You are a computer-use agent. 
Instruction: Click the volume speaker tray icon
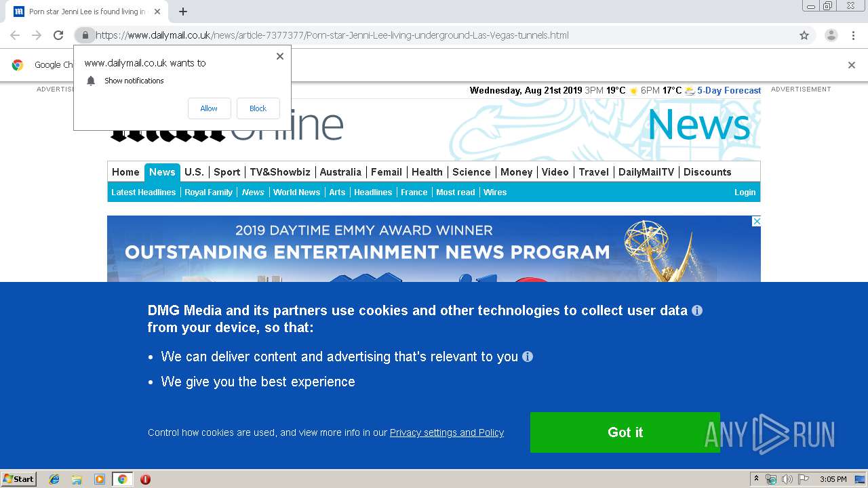pyautogui.click(x=787, y=479)
